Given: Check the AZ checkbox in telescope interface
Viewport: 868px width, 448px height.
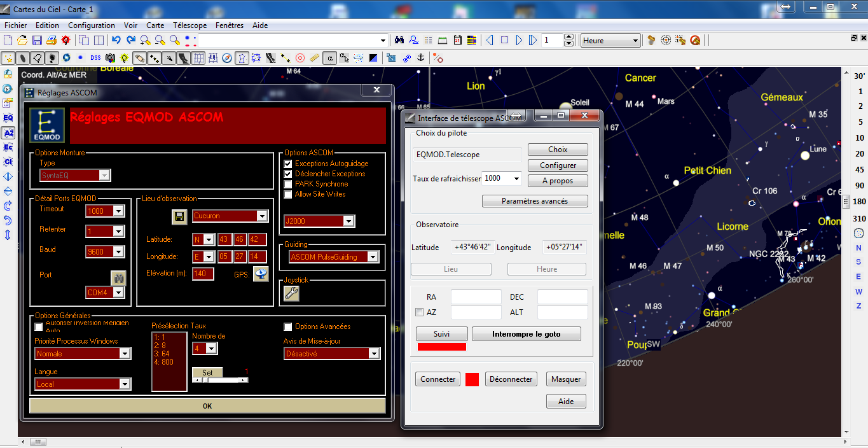Looking at the screenshot, I should (419, 312).
